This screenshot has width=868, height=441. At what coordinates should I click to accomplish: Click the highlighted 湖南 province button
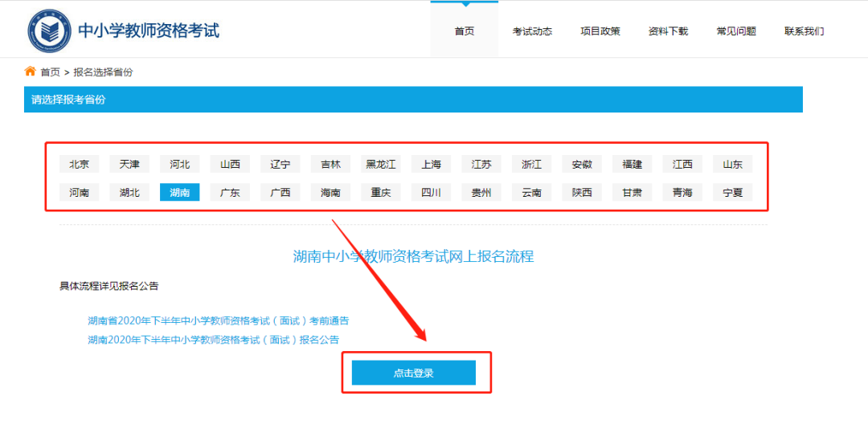180,193
